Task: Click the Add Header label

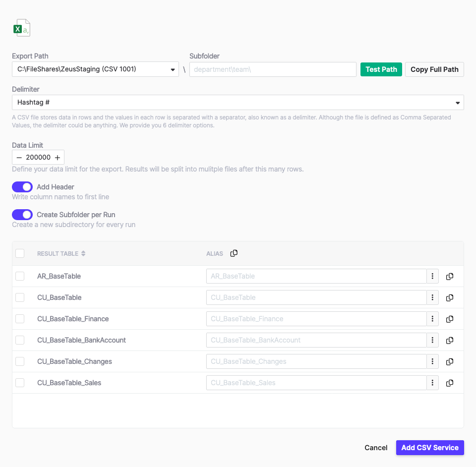Action: tap(55, 187)
